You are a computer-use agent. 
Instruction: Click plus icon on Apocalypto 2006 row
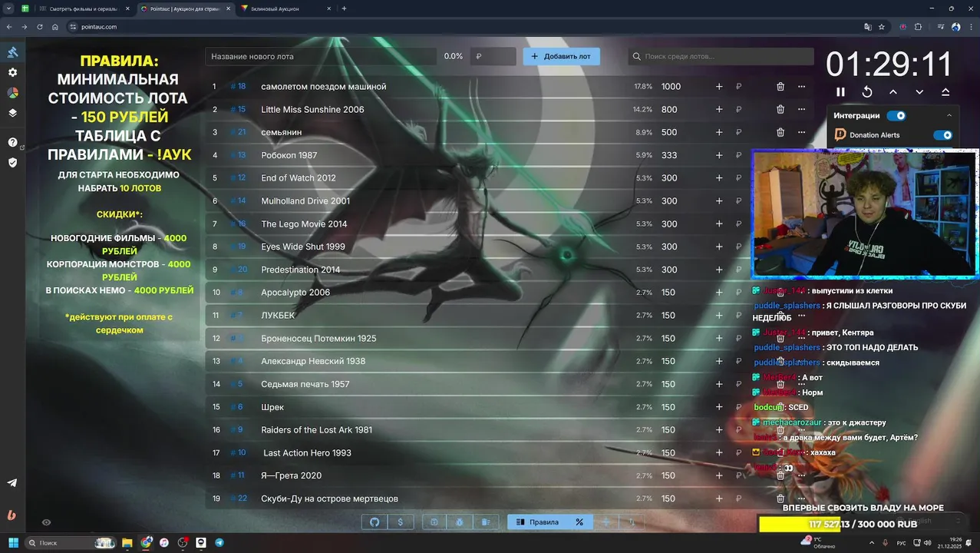pyautogui.click(x=719, y=293)
